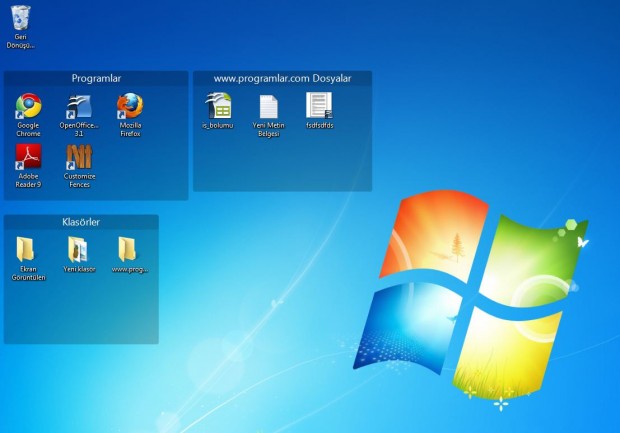Select the Ekran Görüntüleri folder
Screen dimensions: 620x433
(28, 249)
